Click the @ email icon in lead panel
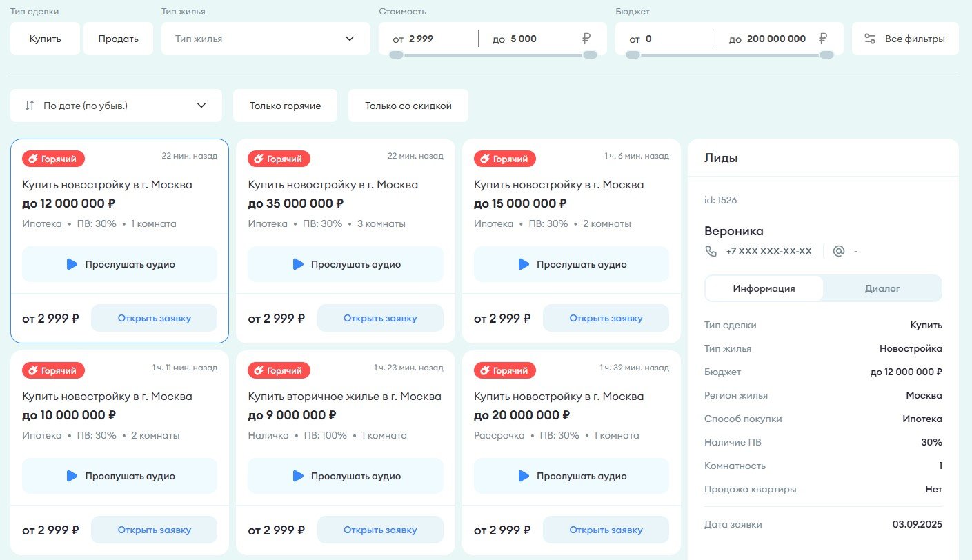 pyautogui.click(x=839, y=251)
